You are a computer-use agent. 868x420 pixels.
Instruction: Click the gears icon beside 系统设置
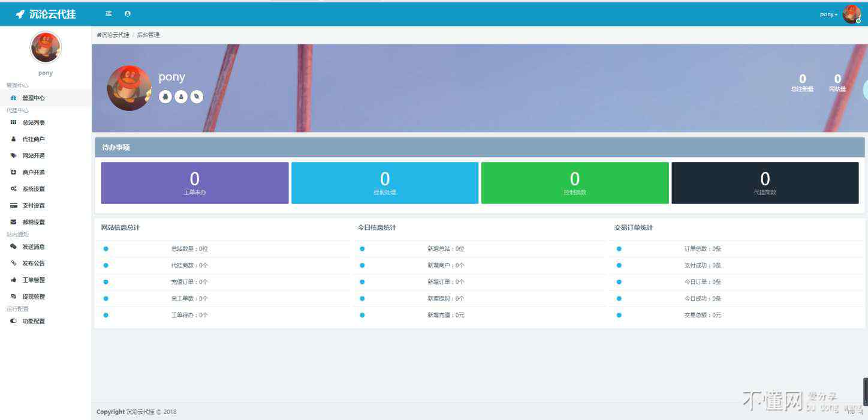13,189
